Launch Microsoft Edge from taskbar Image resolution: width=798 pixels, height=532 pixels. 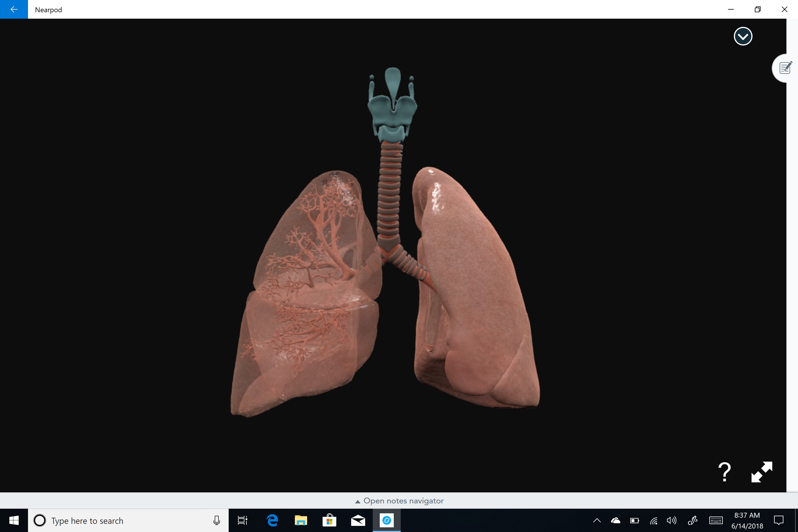(272, 520)
